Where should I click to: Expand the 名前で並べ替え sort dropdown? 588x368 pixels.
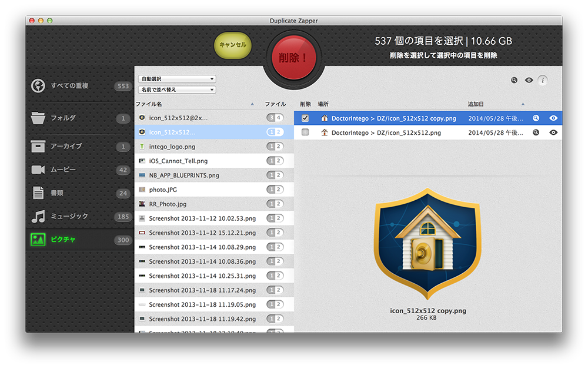[x=176, y=90]
